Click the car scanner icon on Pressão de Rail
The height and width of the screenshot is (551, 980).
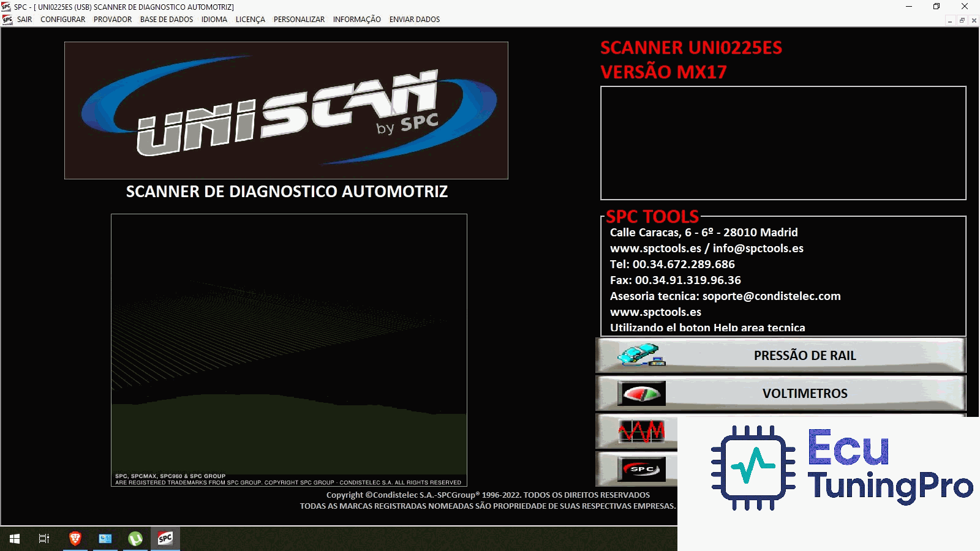click(x=641, y=355)
